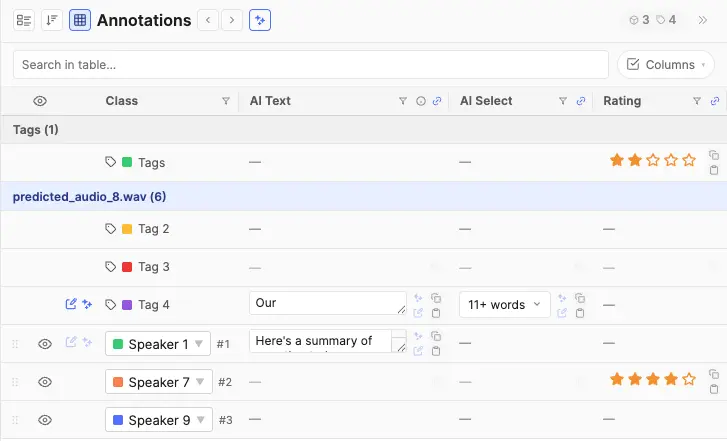Click the Class column header
The image size is (727, 441).
tap(121, 101)
